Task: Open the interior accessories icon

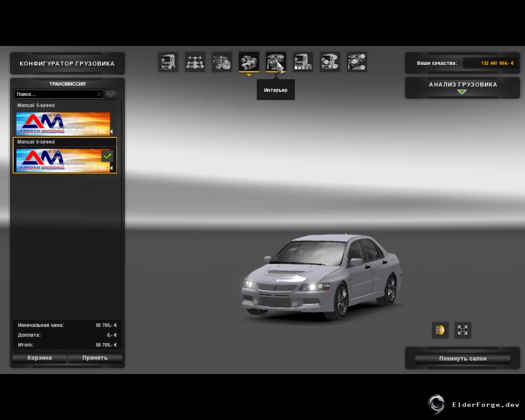Action: click(x=357, y=62)
